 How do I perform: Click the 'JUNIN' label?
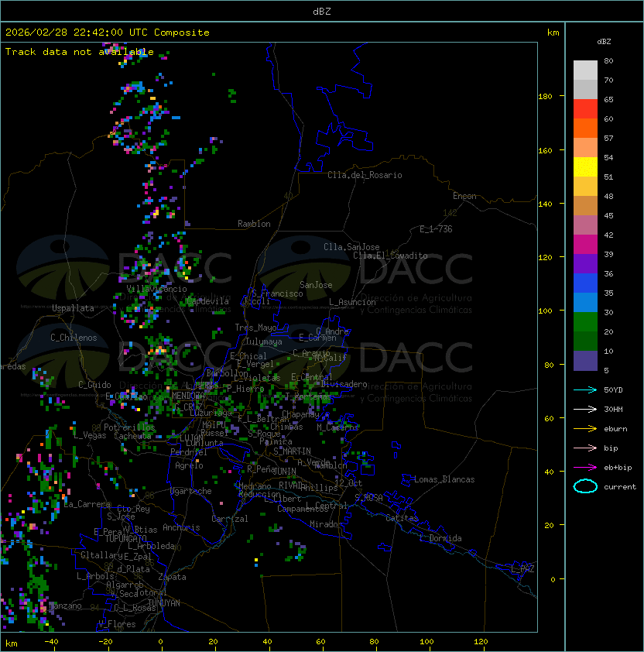(x=284, y=471)
